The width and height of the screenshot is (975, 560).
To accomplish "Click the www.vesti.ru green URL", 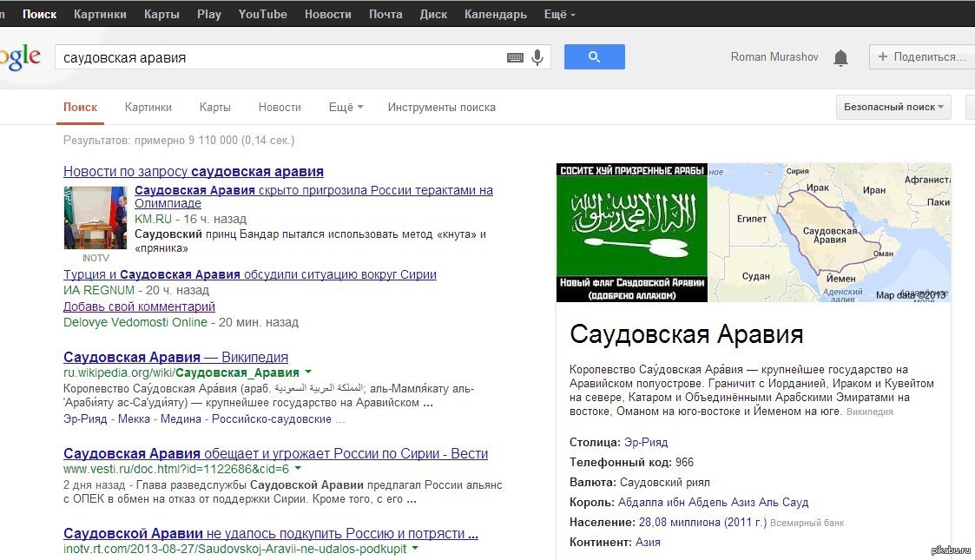I will 176,469.
